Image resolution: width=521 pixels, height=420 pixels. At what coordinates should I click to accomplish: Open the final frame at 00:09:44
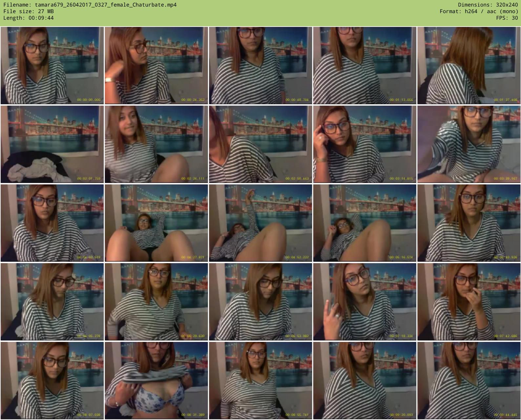(469, 381)
